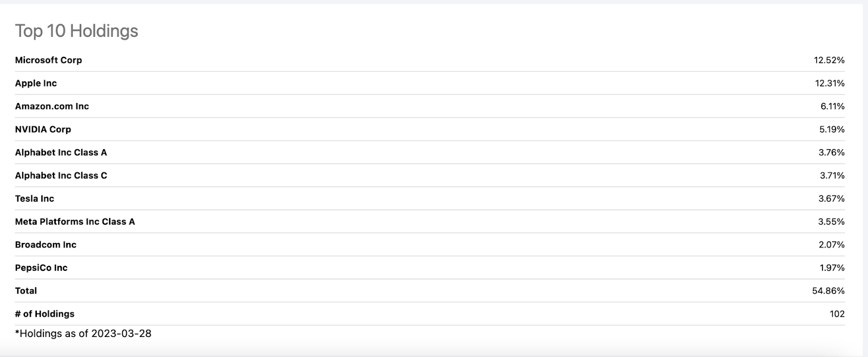Click the NVIDIA Corp holding name
This screenshot has width=868, height=357.
[43, 129]
